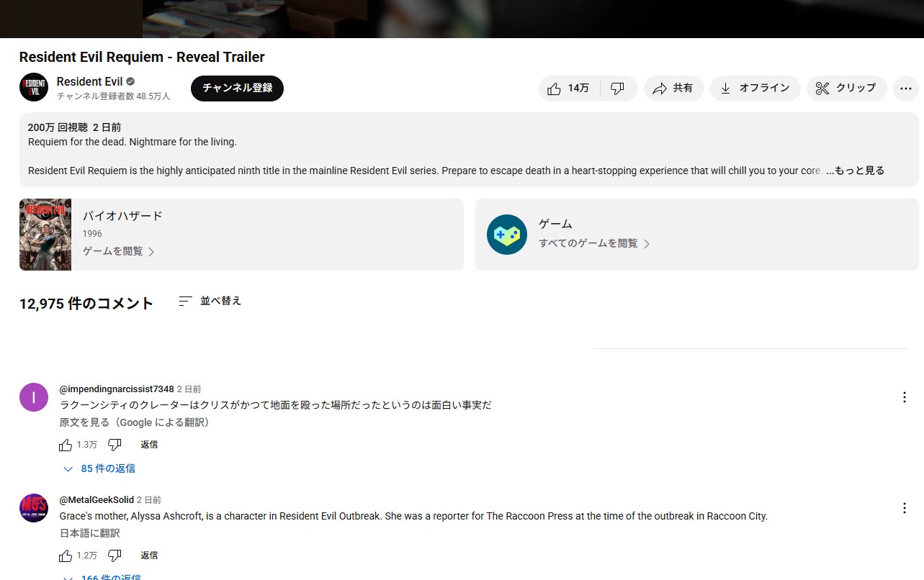The image size is (924, 580).
Task: Open the バイオハザード game cover thumbnail
Action: pyautogui.click(x=45, y=235)
